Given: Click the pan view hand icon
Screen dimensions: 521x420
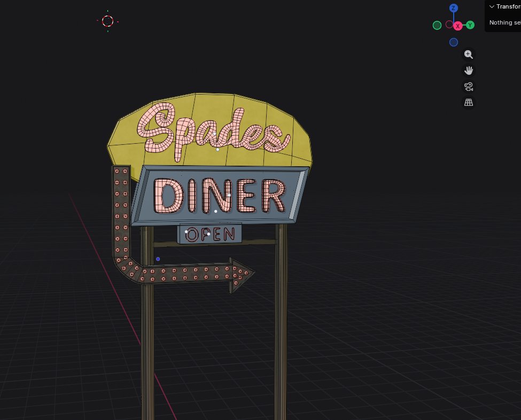Looking at the screenshot, I should tap(469, 71).
